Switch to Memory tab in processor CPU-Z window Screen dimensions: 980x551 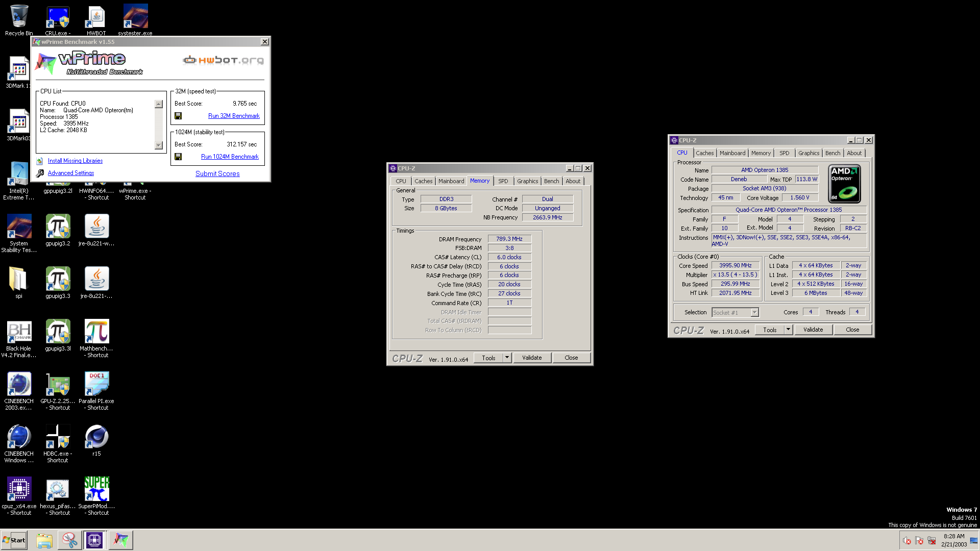click(761, 153)
